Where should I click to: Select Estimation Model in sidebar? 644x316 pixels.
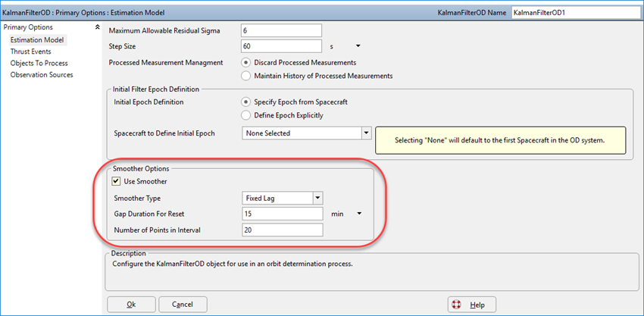coord(37,40)
